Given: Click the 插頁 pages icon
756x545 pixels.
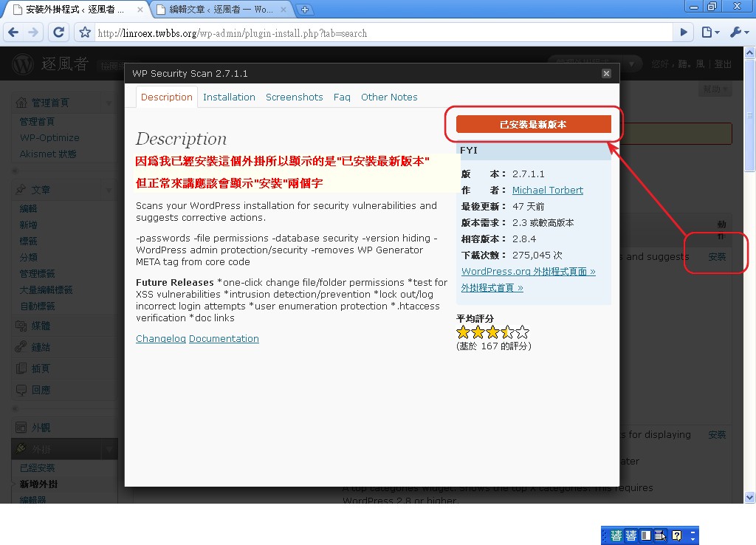Looking at the screenshot, I should 21,368.
